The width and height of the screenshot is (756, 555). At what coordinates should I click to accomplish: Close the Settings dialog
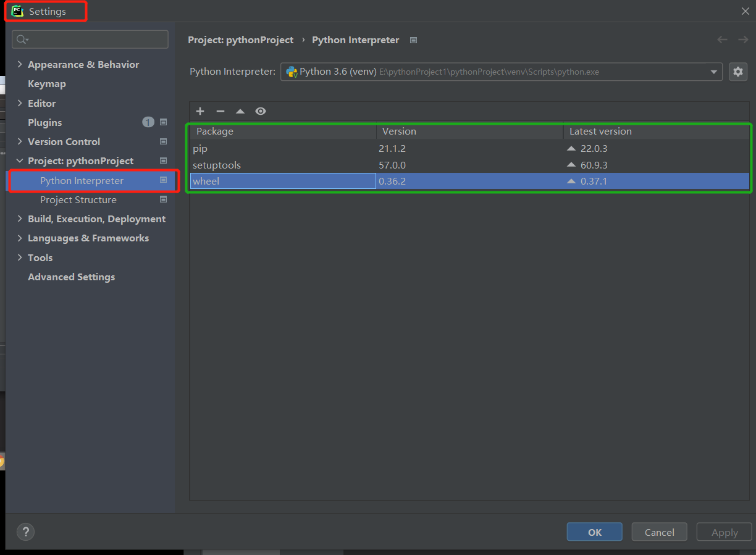coord(745,11)
